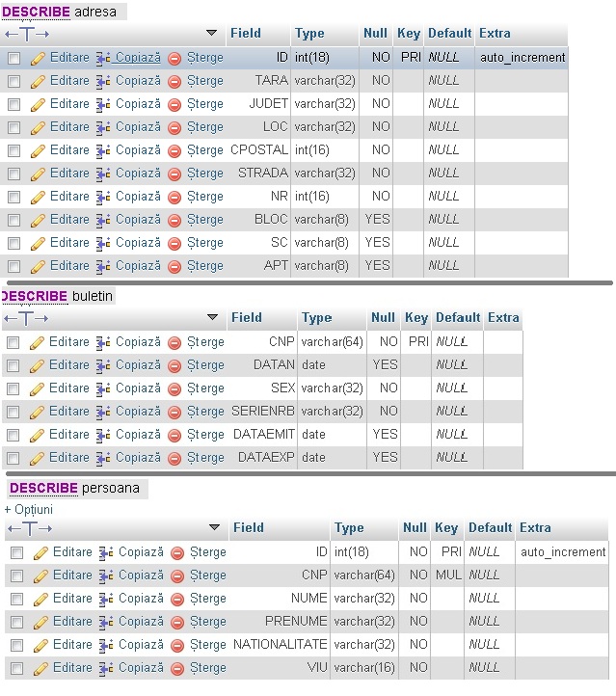Click the DESCRIBE keyword above persoana table

point(43,489)
